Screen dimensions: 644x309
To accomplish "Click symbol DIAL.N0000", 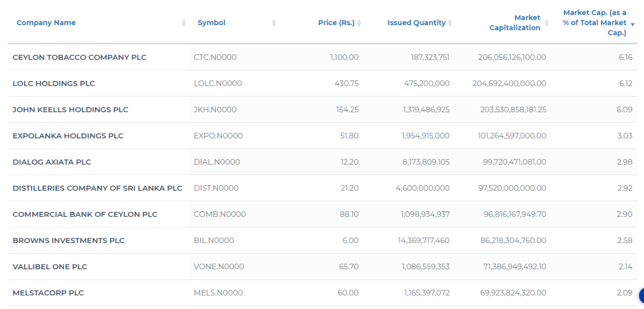I will (217, 162).
